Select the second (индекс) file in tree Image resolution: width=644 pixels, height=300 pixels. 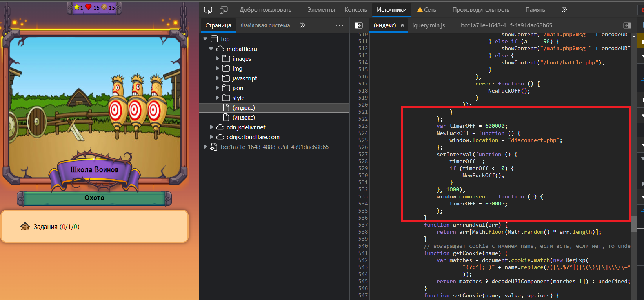tap(243, 118)
